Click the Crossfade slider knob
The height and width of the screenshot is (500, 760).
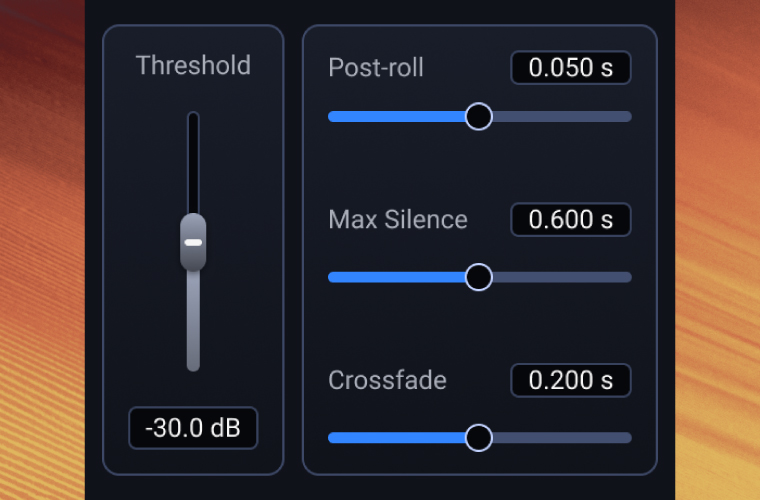pyautogui.click(x=479, y=437)
